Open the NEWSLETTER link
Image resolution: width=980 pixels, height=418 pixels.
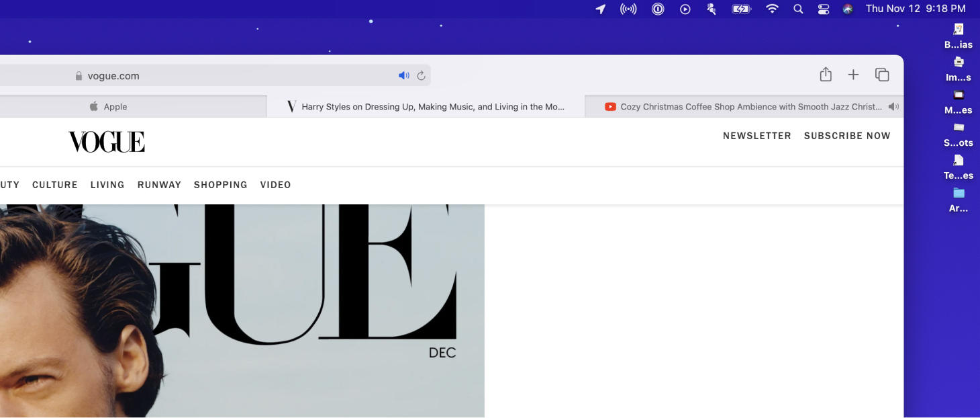click(757, 136)
